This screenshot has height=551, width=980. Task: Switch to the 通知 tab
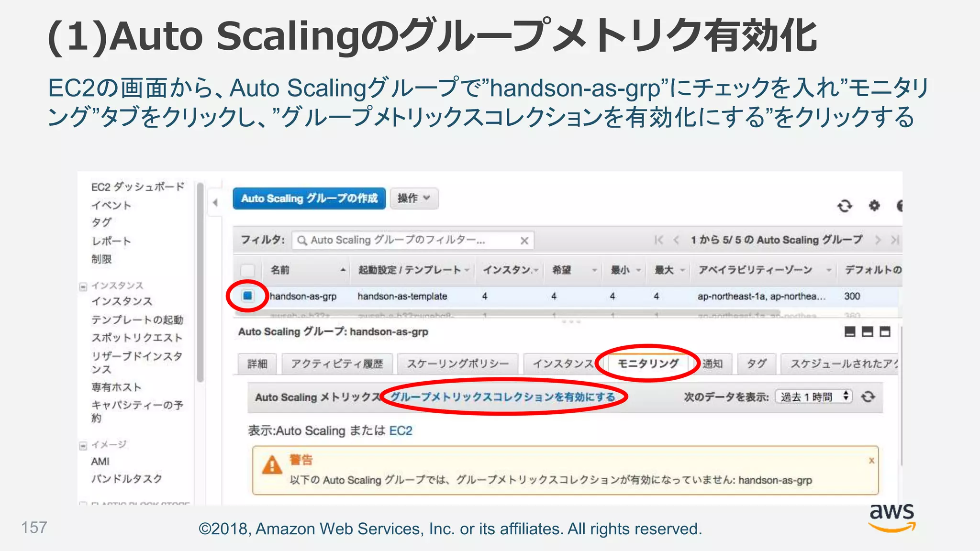pyautogui.click(x=713, y=364)
